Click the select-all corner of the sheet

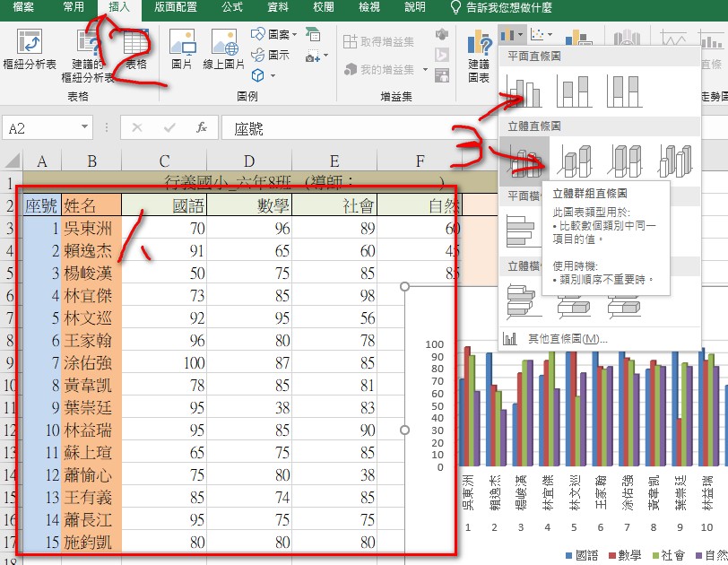point(12,161)
